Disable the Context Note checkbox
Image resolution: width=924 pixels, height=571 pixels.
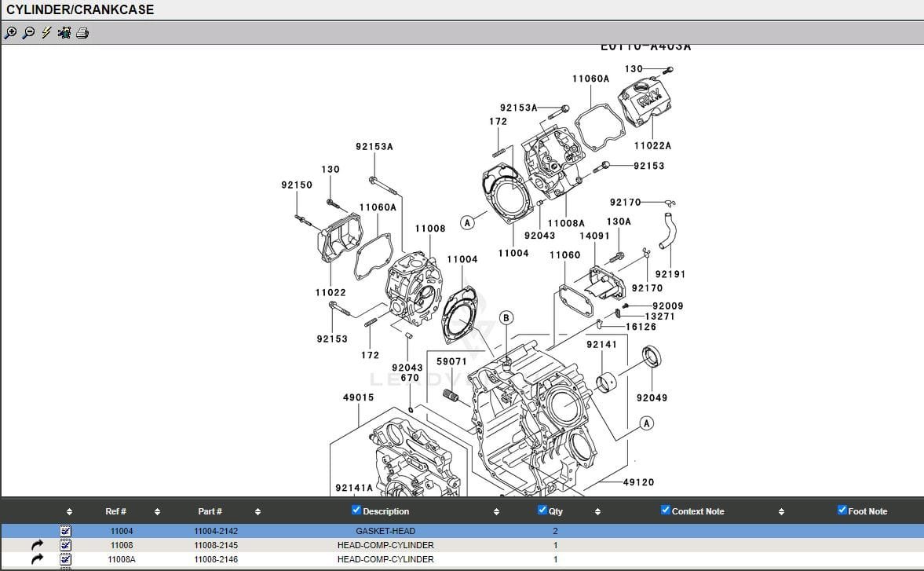(666, 511)
